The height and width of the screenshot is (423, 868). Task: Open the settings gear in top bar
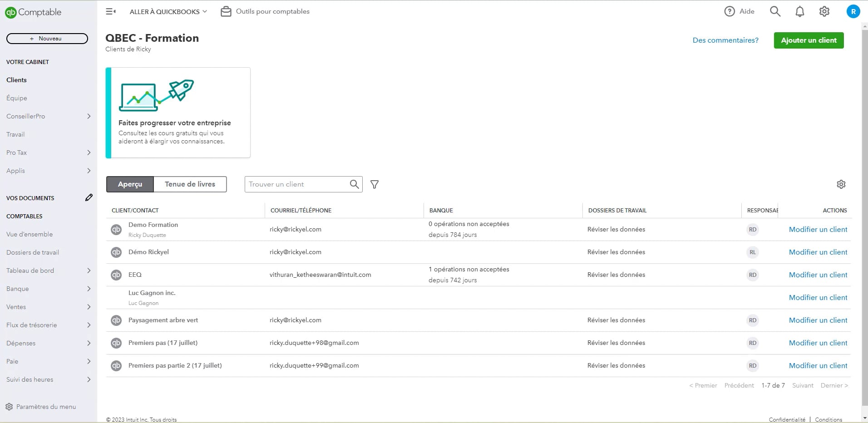click(824, 11)
